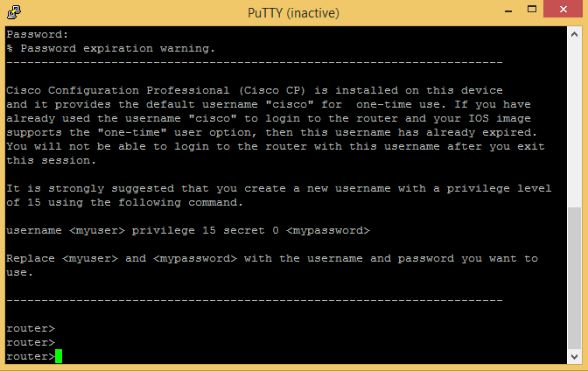588x371 pixels.
Task: Click the "% Password expiration warning." line
Action: (110, 48)
